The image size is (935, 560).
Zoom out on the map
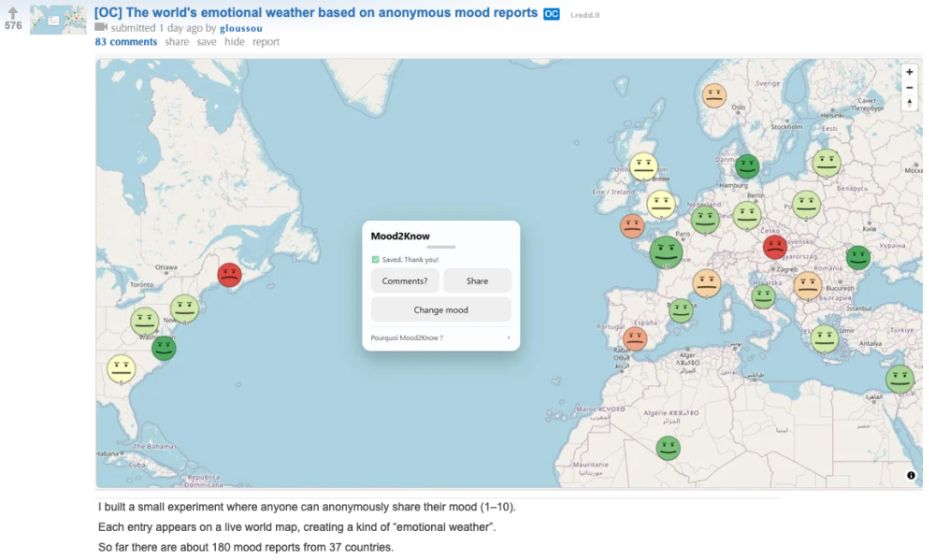[x=910, y=88]
